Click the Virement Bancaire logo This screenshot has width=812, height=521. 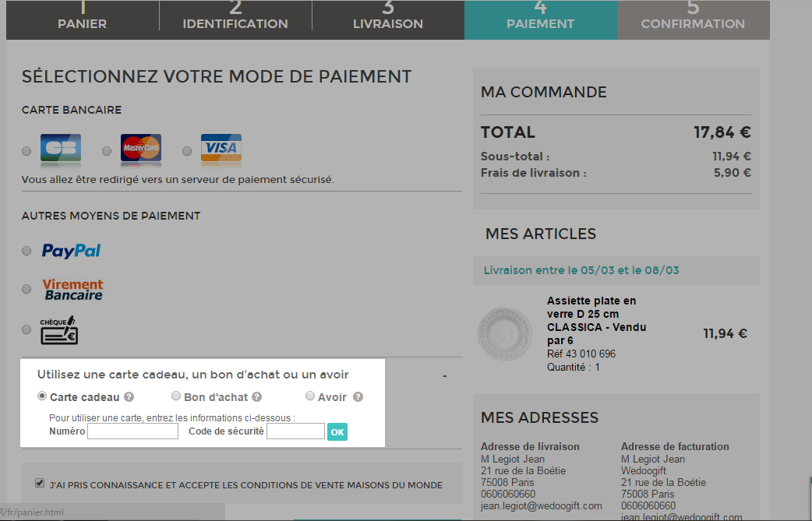coord(72,290)
